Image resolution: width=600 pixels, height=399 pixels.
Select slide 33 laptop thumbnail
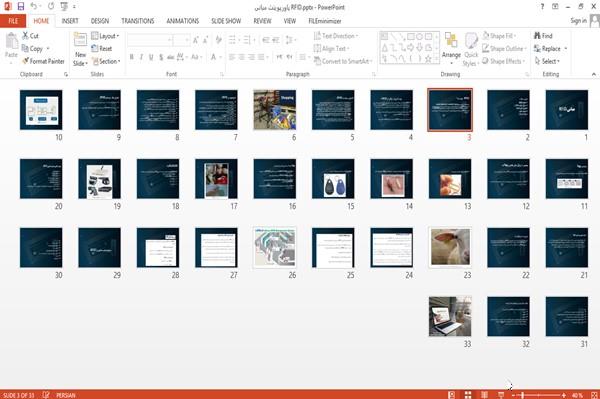450,316
